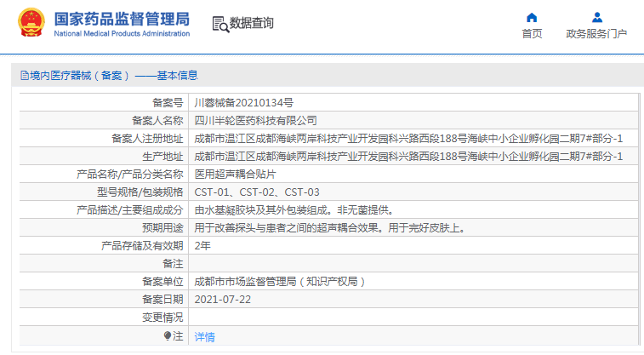Click the 变更情况 row label
Image resolution: width=644 pixels, height=355 pixels.
(x=162, y=318)
